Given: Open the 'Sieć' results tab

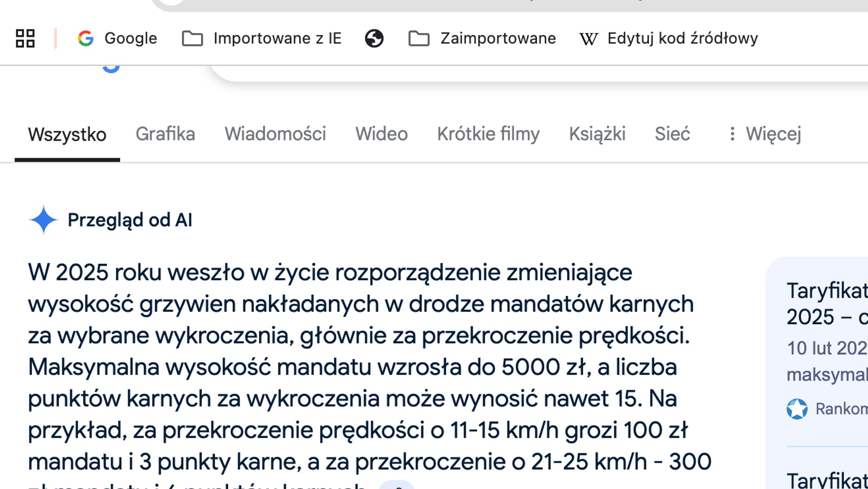Looking at the screenshot, I should coord(672,134).
